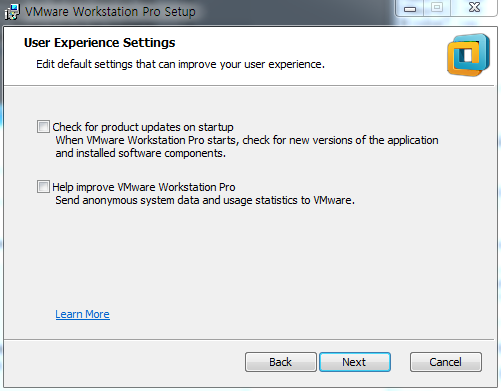Image resolution: width=501 pixels, height=391 pixels.
Task: Minimize the VMware Setup window
Action: (410, 8)
